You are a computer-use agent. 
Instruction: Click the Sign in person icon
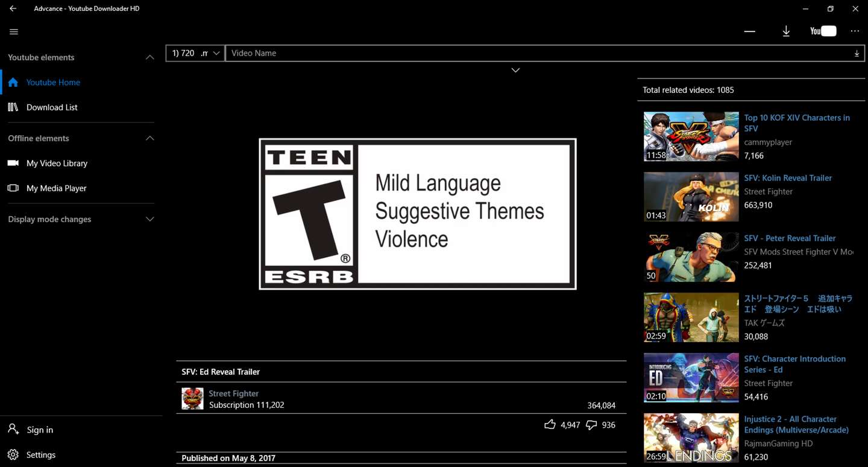(x=13, y=429)
